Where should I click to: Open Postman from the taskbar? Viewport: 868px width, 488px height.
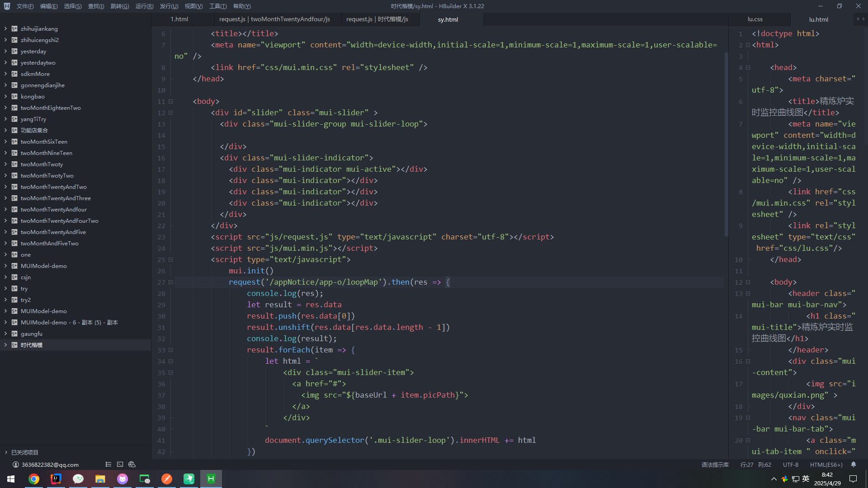tap(167, 479)
